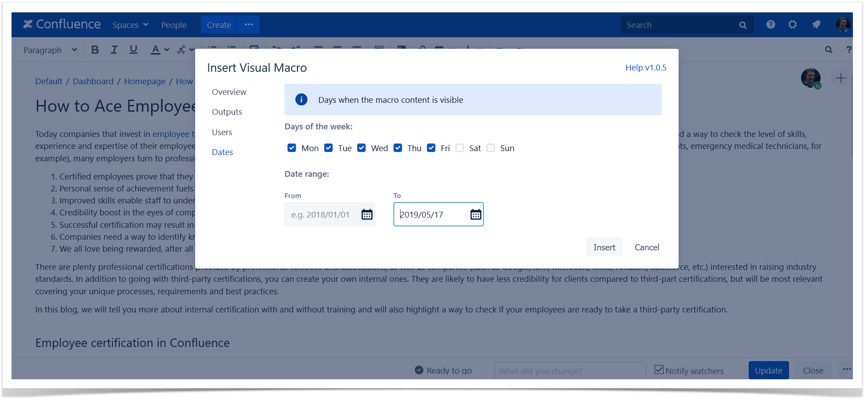868x401 pixels.
Task: Switch to the Overview tab
Action: [x=229, y=92]
